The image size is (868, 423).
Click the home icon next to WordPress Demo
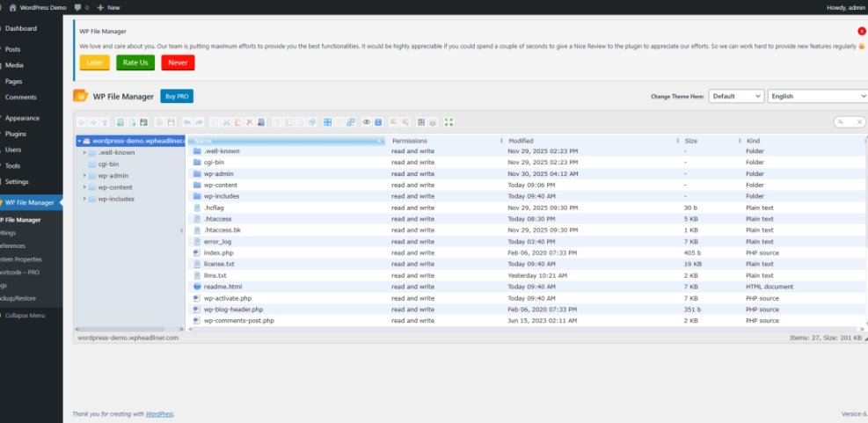[12, 7]
